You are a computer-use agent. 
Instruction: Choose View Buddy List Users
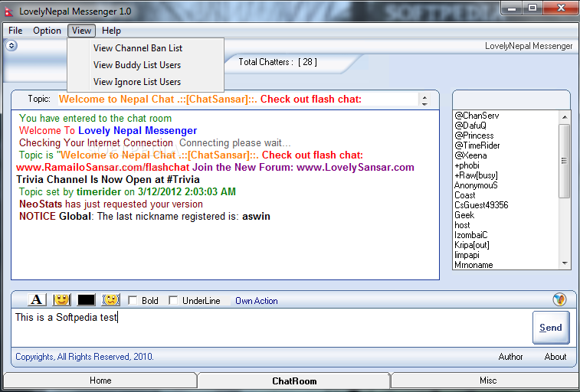tap(146, 65)
